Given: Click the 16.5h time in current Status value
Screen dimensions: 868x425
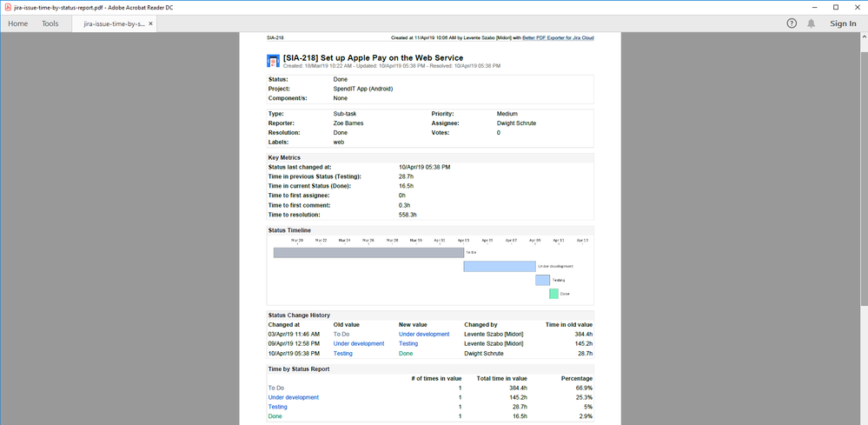Looking at the screenshot, I should coord(407,186).
